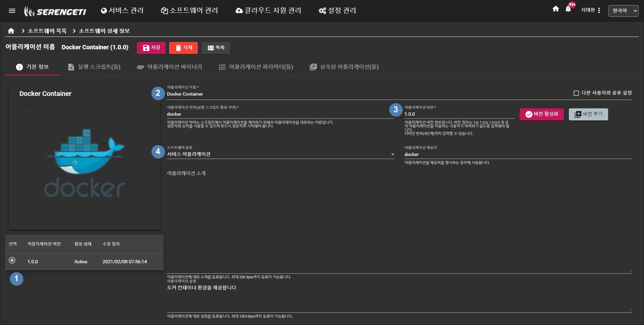Open the 설정 관리 menu
The image size is (644, 325).
tap(337, 11)
